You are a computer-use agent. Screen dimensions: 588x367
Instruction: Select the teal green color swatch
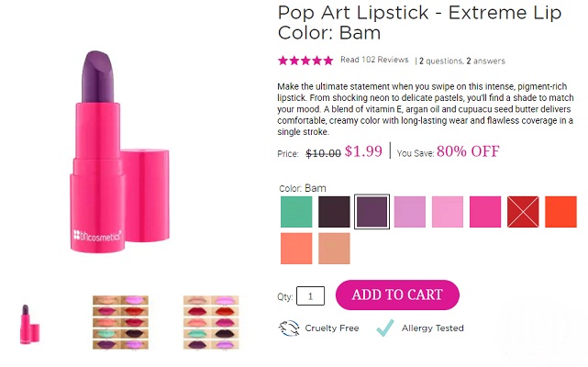(296, 212)
